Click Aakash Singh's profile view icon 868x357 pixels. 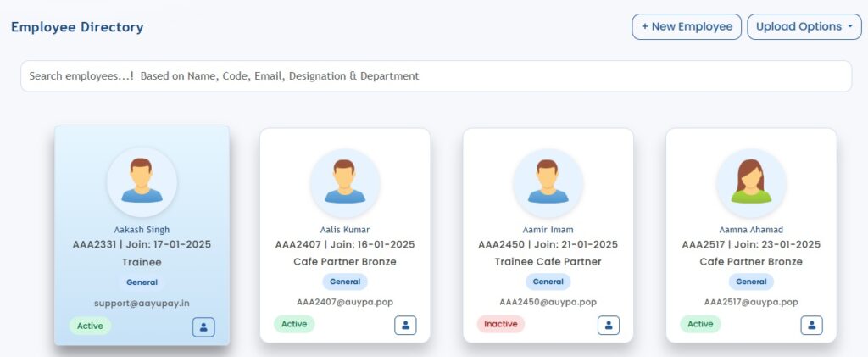(203, 326)
